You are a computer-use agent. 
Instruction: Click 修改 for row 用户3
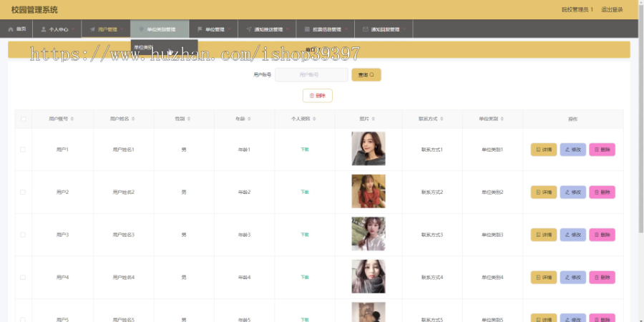(573, 235)
